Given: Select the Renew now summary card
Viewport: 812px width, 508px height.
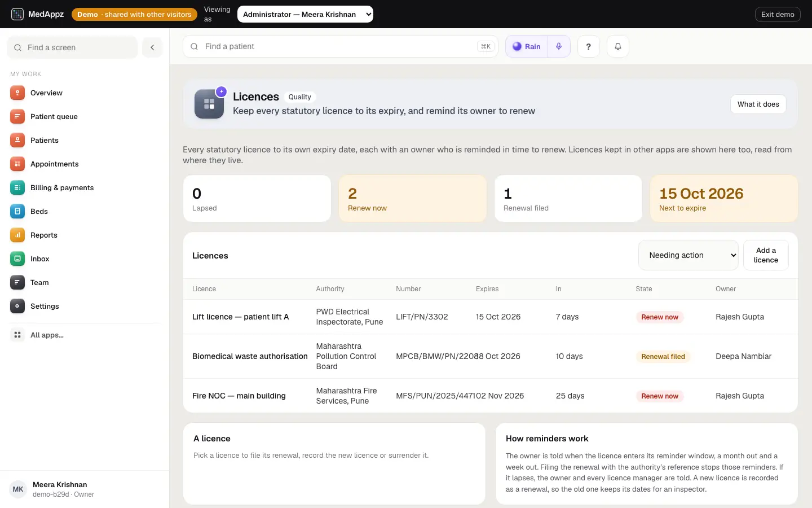Looking at the screenshot, I should pos(413,198).
